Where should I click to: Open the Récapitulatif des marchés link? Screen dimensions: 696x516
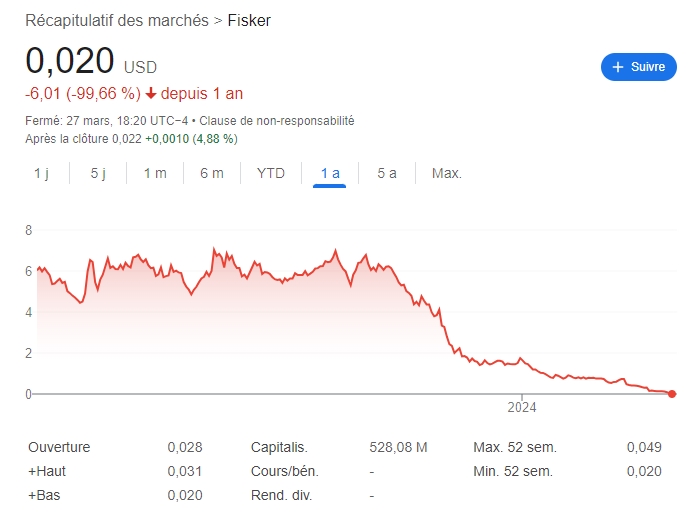[116, 20]
